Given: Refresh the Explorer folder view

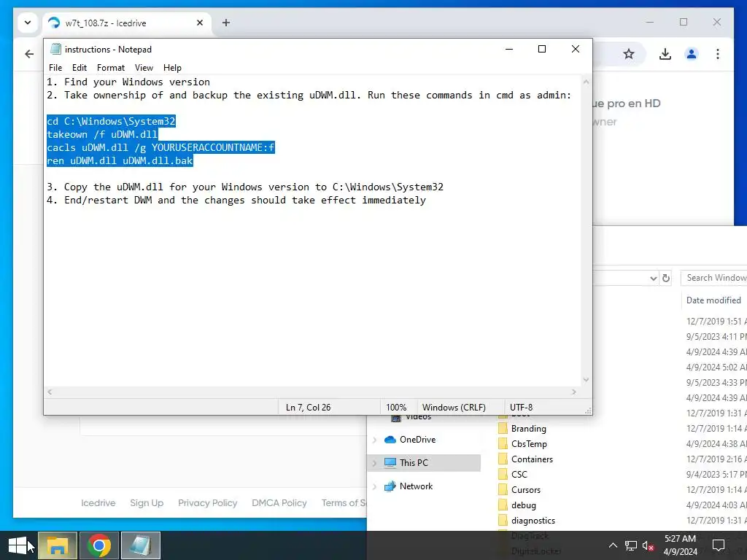Looking at the screenshot, I should pos(665,278).
